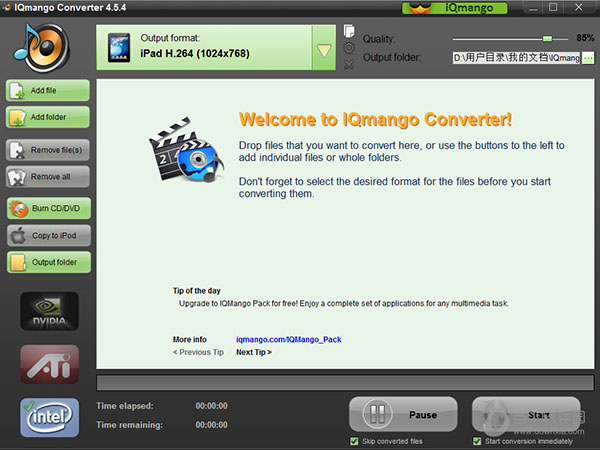600x450 pixels.
Task: Minimize the IQmango Converter window
Action: (533, 7)
